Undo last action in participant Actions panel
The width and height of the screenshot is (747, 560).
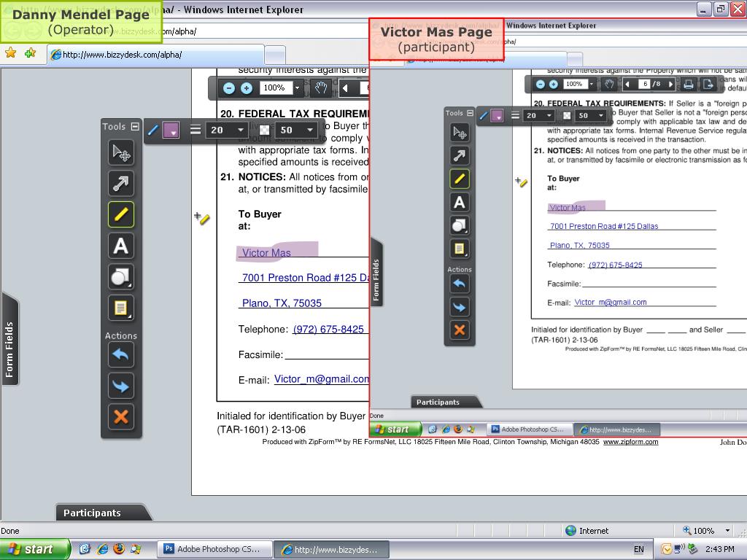[460, 284]
